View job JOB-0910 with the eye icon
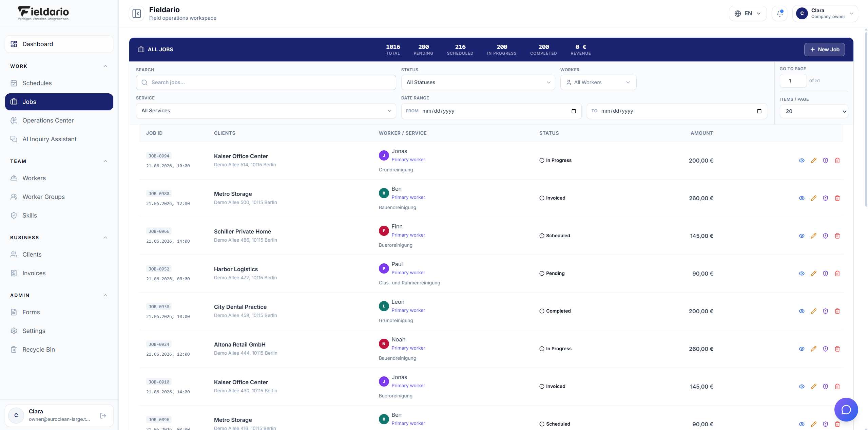 tap(802, 387)
